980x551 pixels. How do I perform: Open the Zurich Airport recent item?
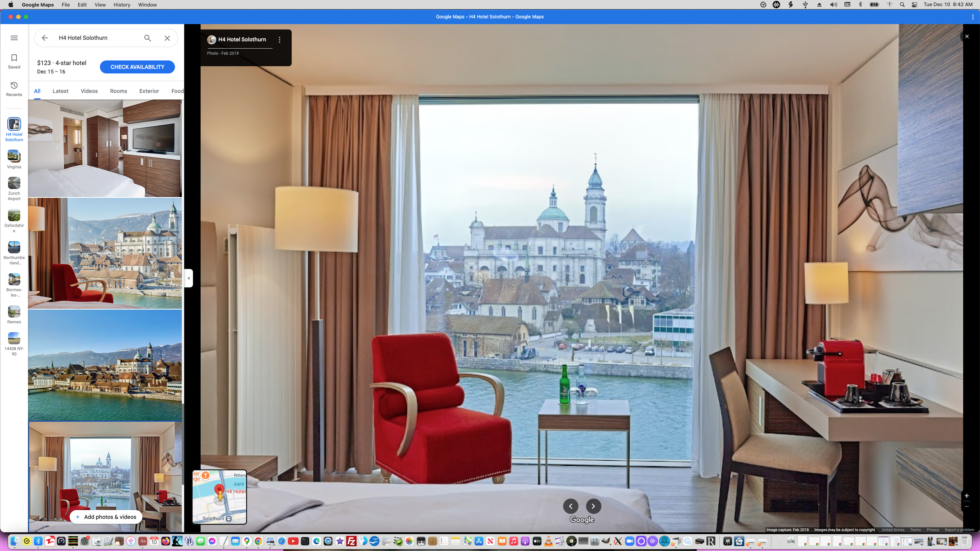[x=14, y=188]
